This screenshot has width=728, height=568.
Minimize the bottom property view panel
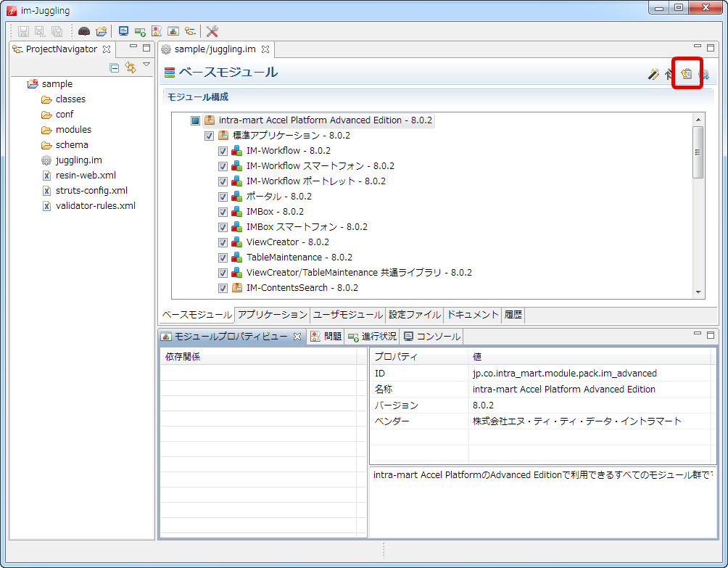pyautogui.click(x=698, y=333)
